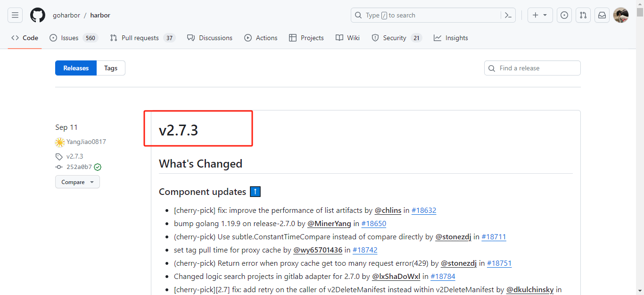Viewport: 644px width, 295px height.
Task: Expand the create new plus dropdown
Action: click(x=540, y=15)
